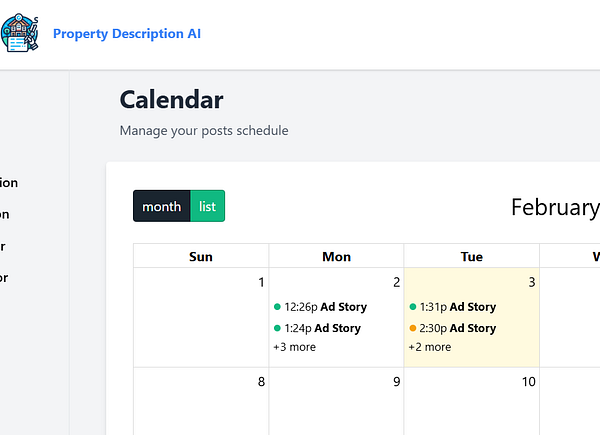
Task: Click the orange status dot on 2:30p event
Action: coord(413,328)
